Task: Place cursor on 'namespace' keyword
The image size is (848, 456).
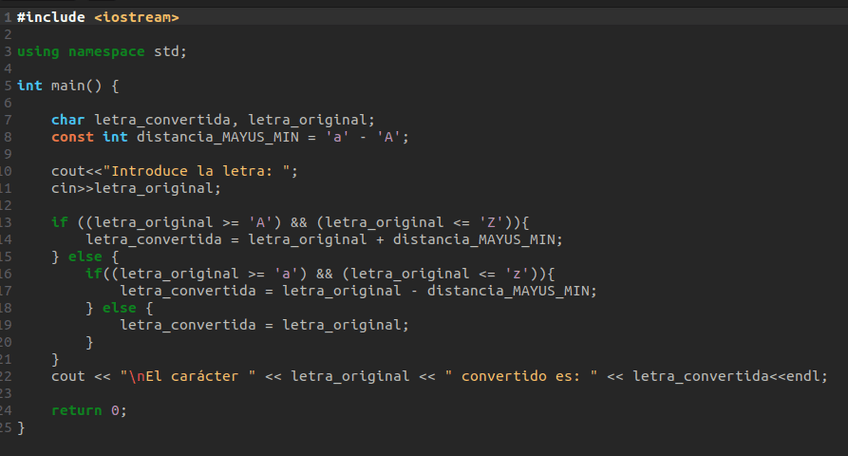Action: [x=106, y=51]
